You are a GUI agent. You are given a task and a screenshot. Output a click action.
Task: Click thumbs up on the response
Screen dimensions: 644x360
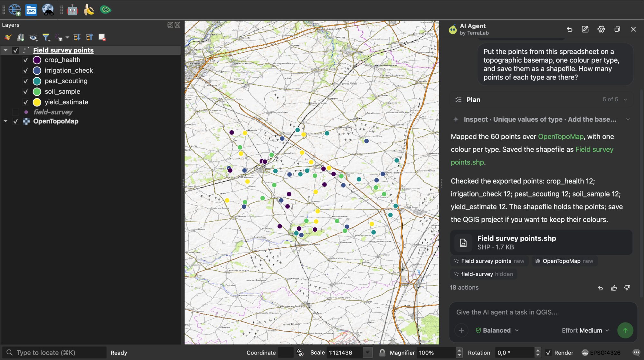tap(614, 288)
